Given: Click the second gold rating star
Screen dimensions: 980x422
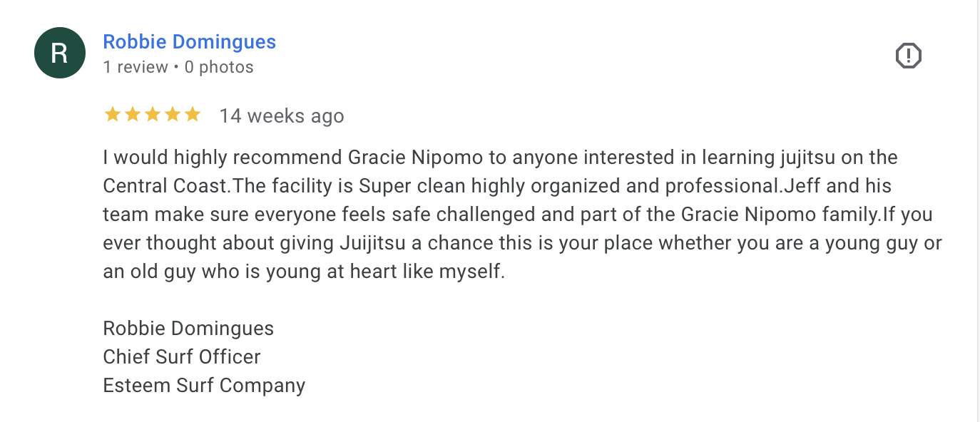Looking at the screenshot, I should pos(133,115).
